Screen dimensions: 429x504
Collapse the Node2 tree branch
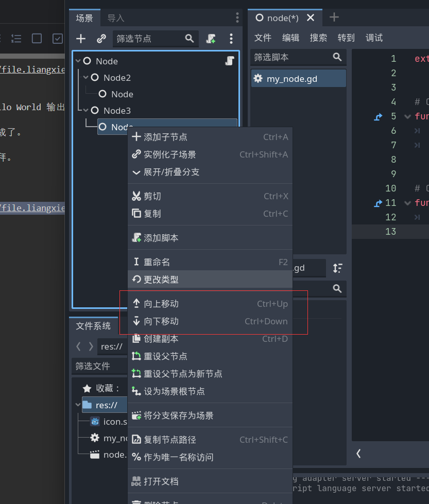86,78
